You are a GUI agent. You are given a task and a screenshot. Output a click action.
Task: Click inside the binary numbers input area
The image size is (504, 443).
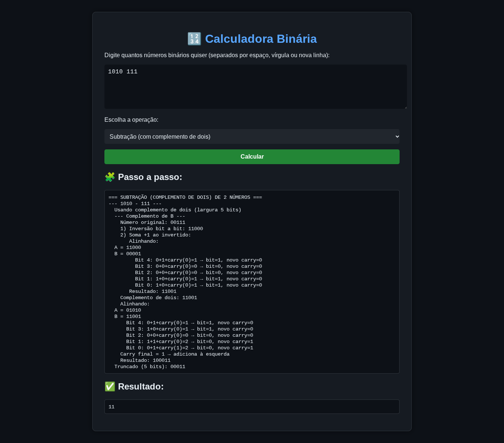(x=256, y=86)
